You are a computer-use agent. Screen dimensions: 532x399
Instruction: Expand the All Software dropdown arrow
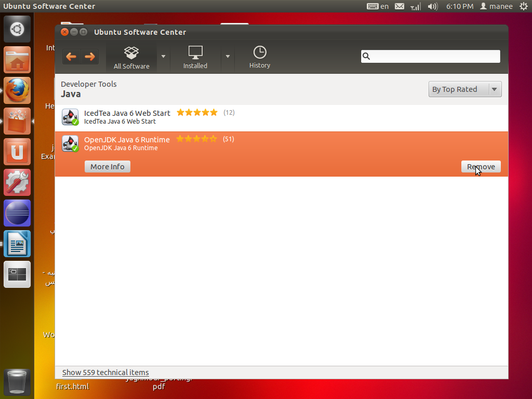[x=163, y=57]
